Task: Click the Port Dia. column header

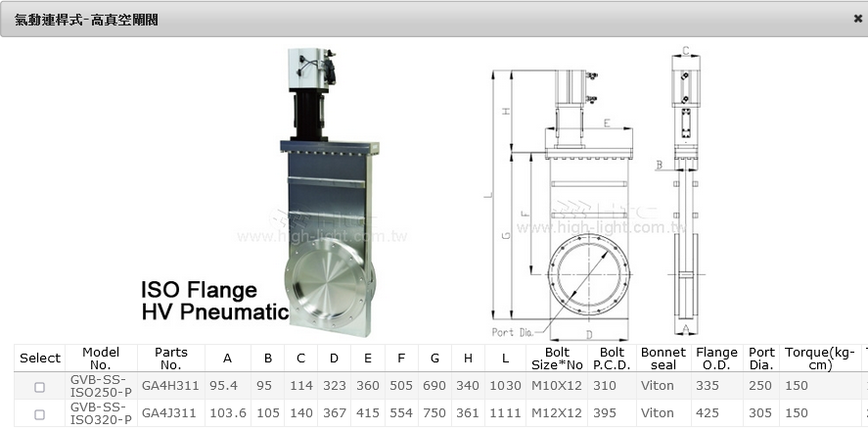Action: (760, 359)
